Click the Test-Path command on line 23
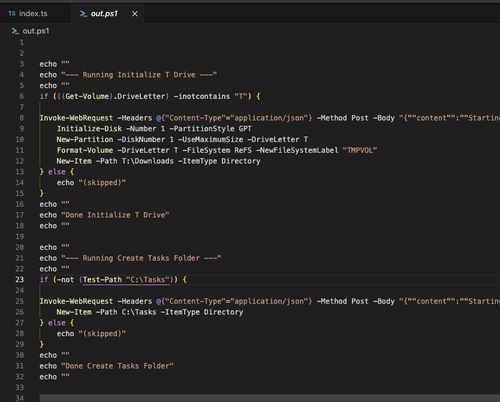The image size is (500, 402). click(x=102, y=280)
